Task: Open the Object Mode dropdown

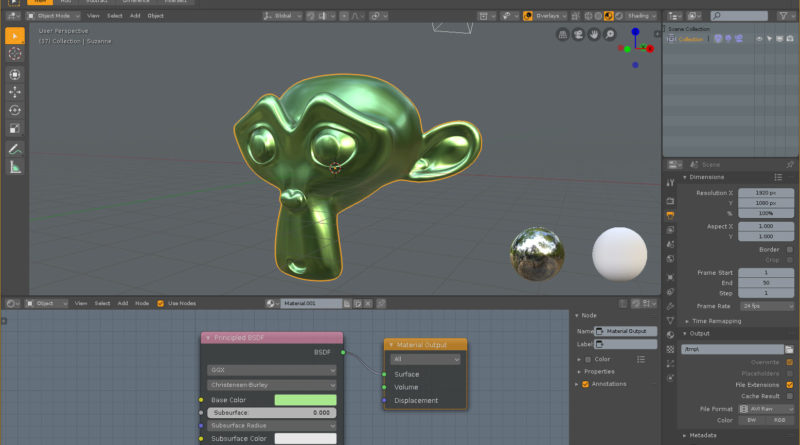Action: [x=53, y=16]
